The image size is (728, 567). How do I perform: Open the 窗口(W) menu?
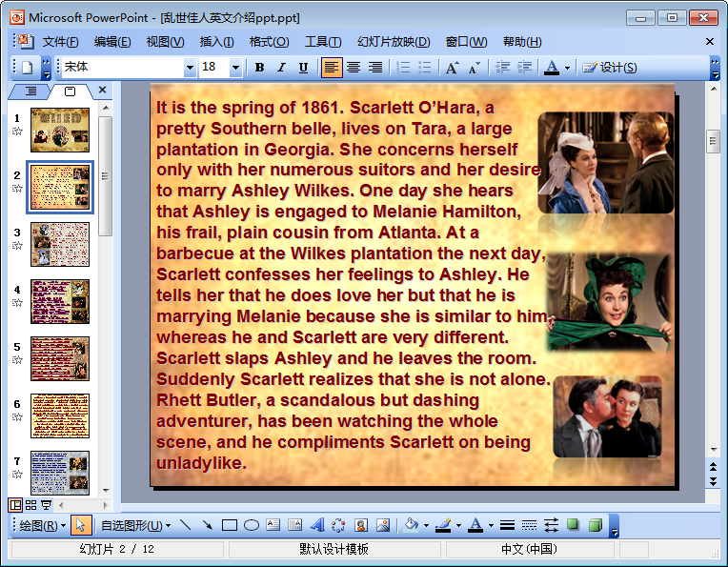click(x=466, y=42)
